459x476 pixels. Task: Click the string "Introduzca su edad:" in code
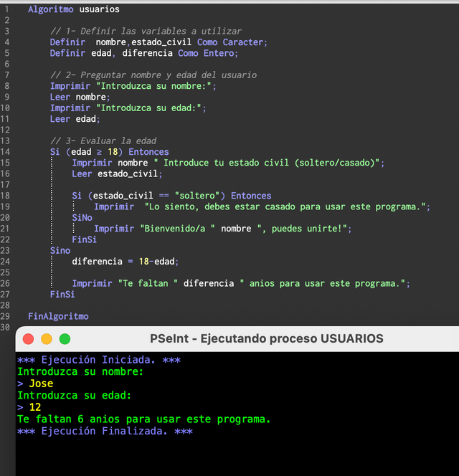pos(148,108)
